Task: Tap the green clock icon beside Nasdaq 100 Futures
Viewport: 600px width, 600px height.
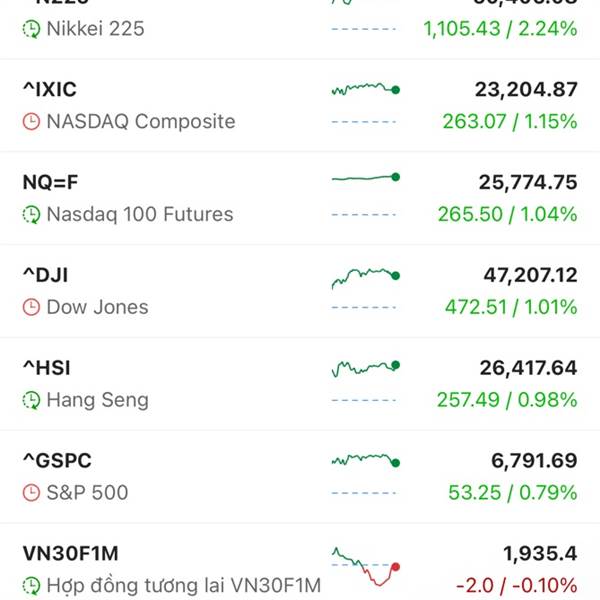Action: tap(31, 215)
